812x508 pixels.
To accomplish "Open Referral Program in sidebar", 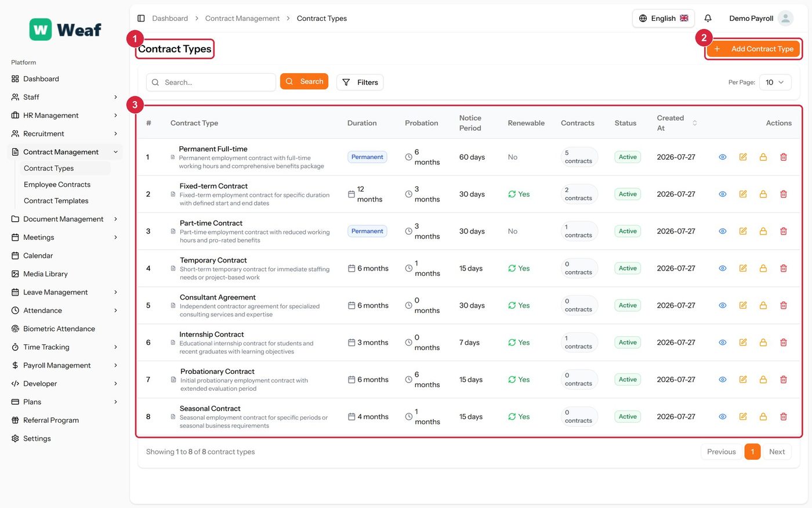I will coord(65,420).
